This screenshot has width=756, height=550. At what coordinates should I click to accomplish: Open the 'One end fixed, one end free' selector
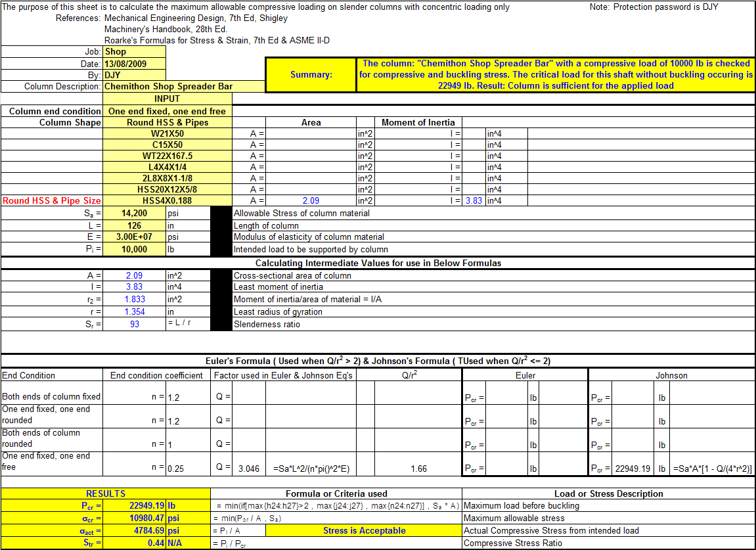tap(167, 111)
